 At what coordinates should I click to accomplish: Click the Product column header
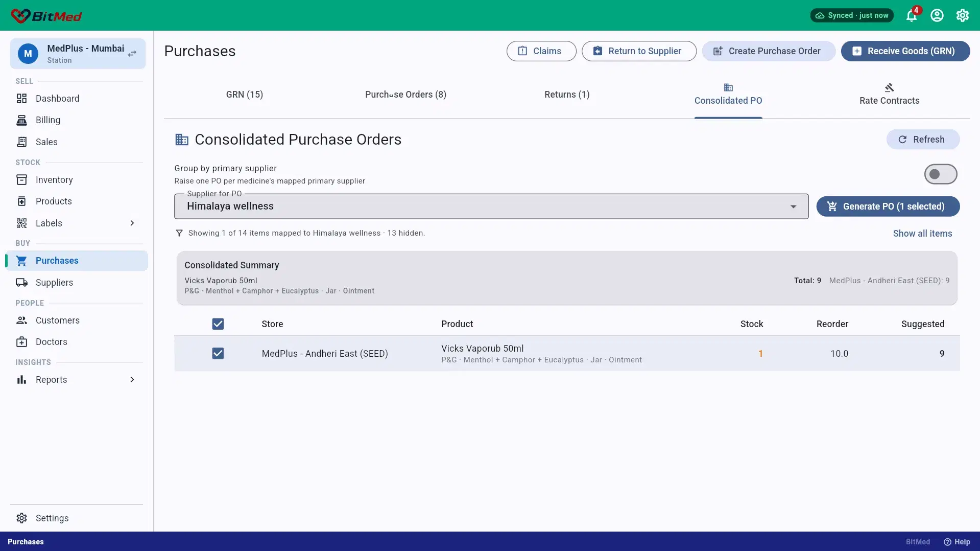click(457, 324)
